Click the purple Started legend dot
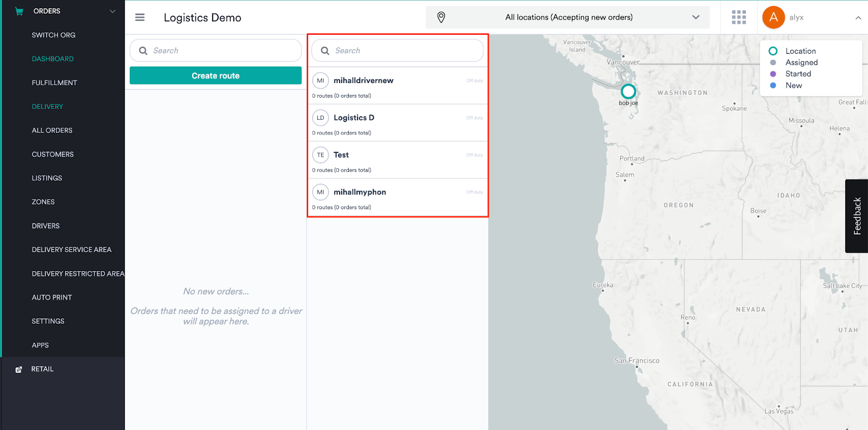 click(773, 74)
